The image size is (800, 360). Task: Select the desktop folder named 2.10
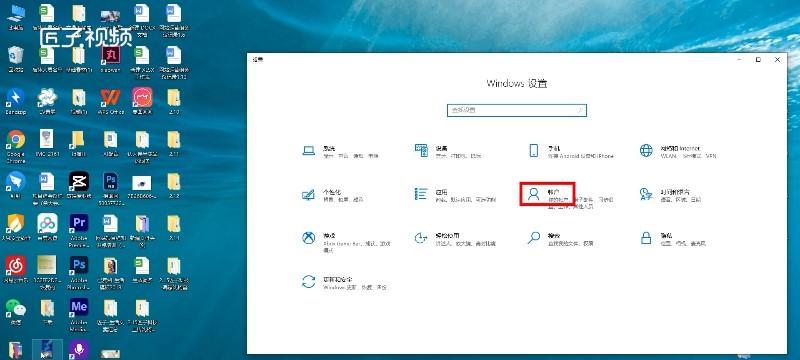173,101
